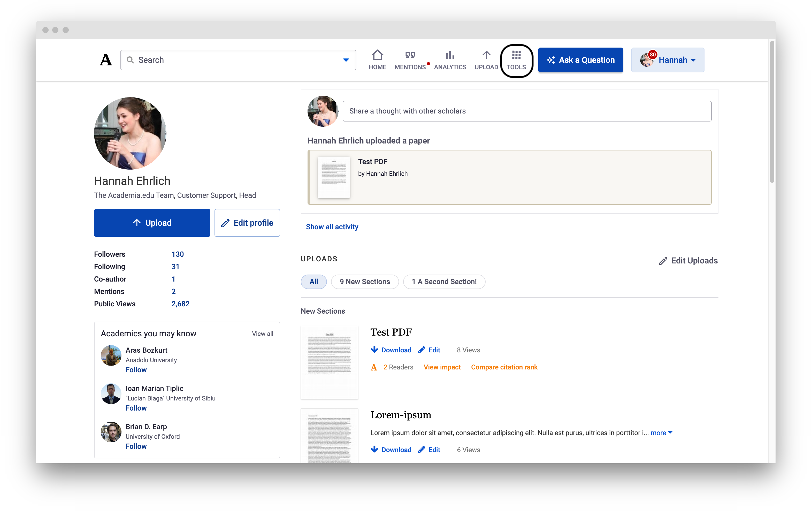The width and height of the screenshot is (812, 515).
Task: Open the Public Views count 2,682
Action: coord(180,304)
